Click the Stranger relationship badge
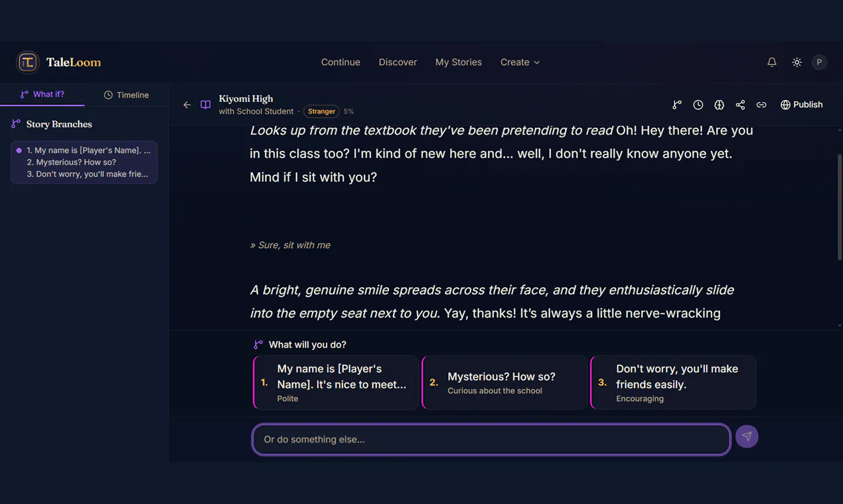The height and width of the screenshot is (504, 843). [x=321, y=111]
